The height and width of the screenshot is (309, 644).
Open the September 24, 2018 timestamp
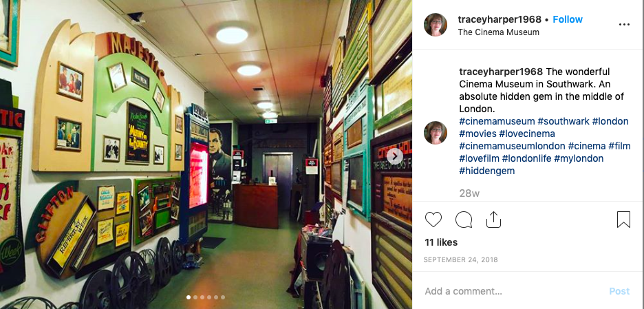(x=460, y=260)
